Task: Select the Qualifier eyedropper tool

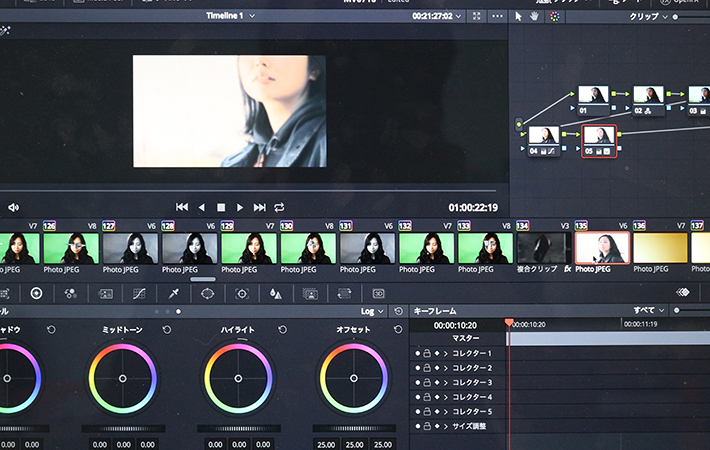Action: (173, 293)
